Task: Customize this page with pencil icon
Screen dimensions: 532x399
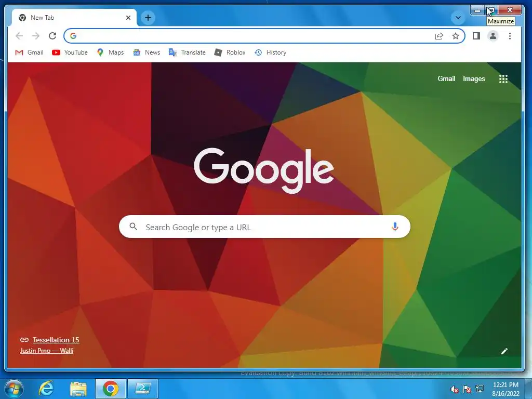Action: (504, 351)
